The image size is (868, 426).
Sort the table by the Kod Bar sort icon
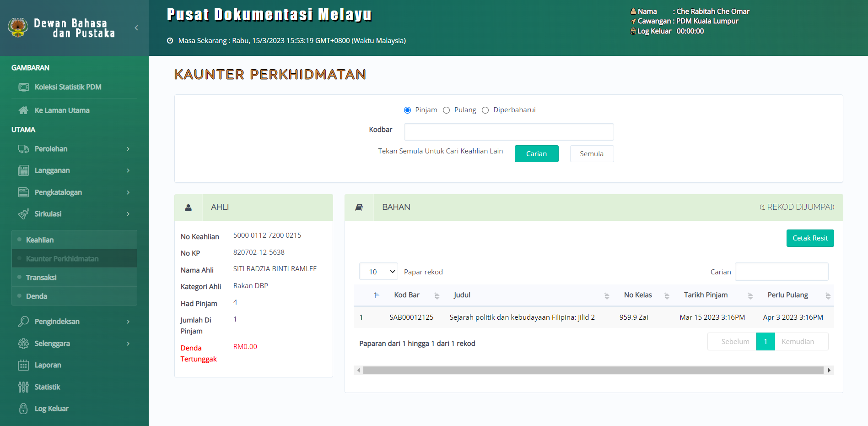click(437, 296)
